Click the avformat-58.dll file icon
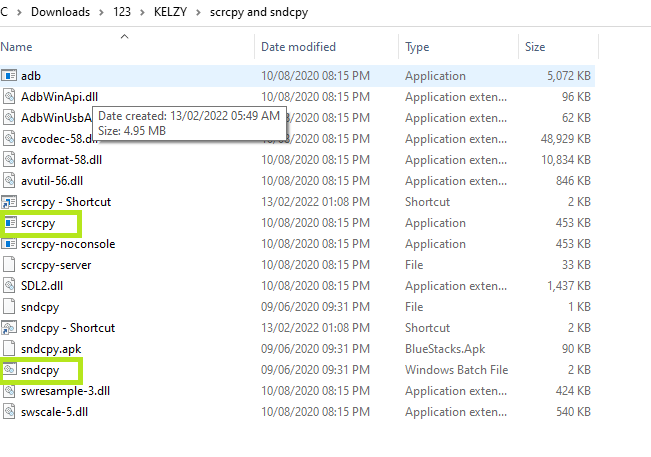 pos(9,160)
